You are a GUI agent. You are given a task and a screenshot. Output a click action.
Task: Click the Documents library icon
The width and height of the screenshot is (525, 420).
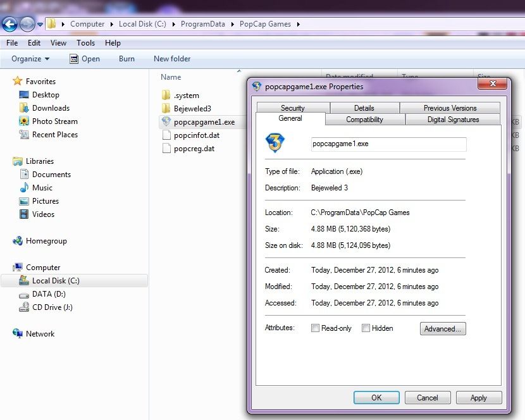pyautogui.click(x=24, y=174)
